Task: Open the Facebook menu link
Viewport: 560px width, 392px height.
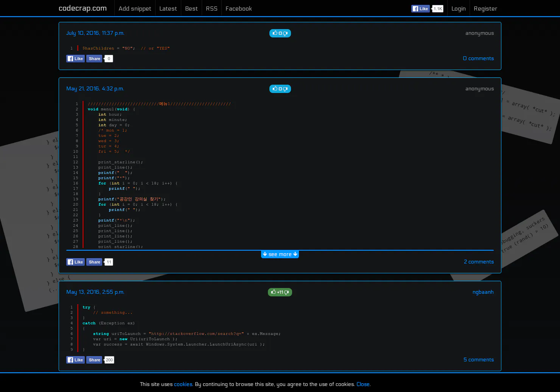Action: tap(239, 8)
